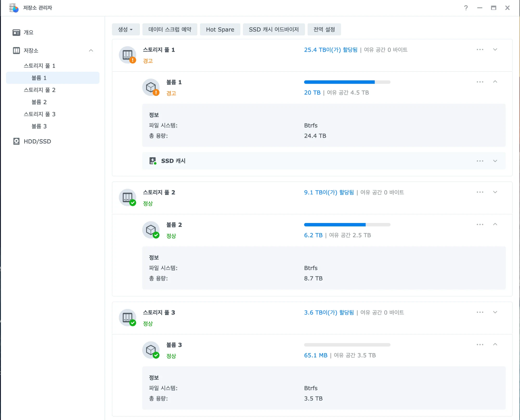Click the 볼륨 2 usage progress bar
This screenshot has width=520, height=420.
click(347, 225)
